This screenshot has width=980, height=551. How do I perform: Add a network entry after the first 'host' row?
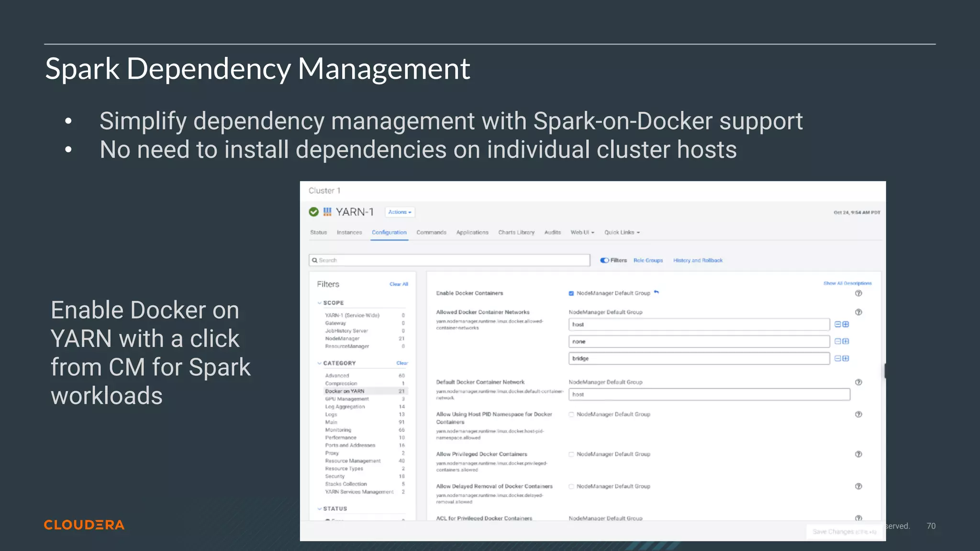point(846,324)
